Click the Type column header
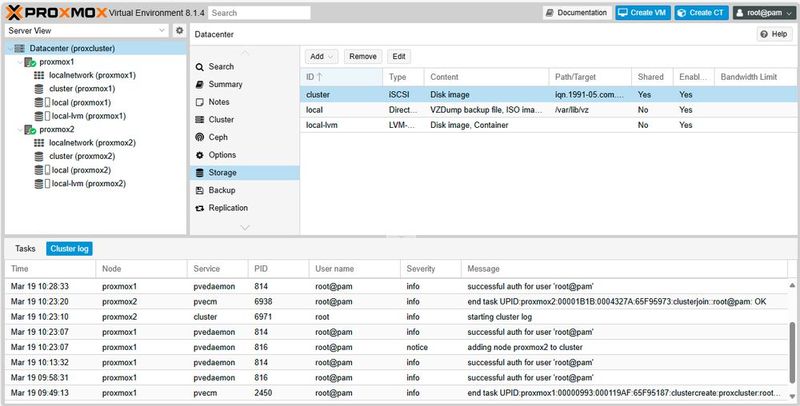The image size is (800, 406). click(403, 77)
